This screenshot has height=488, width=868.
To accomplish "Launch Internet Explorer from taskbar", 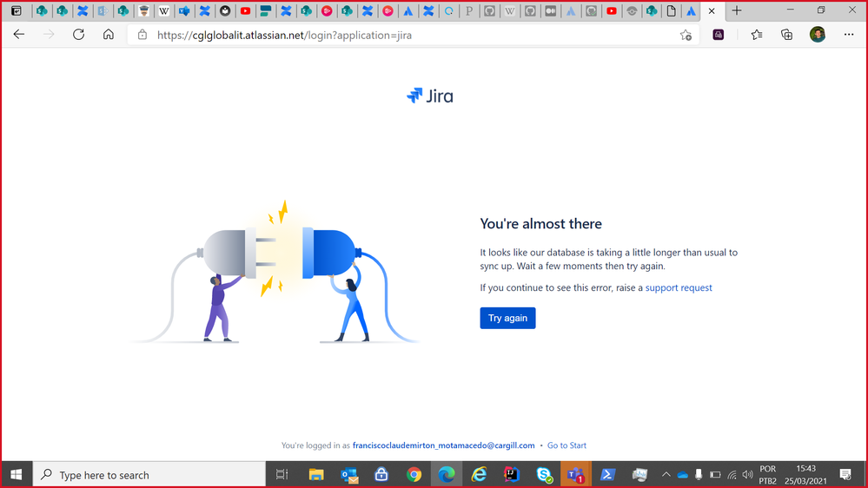I will (x=479, y=475).
